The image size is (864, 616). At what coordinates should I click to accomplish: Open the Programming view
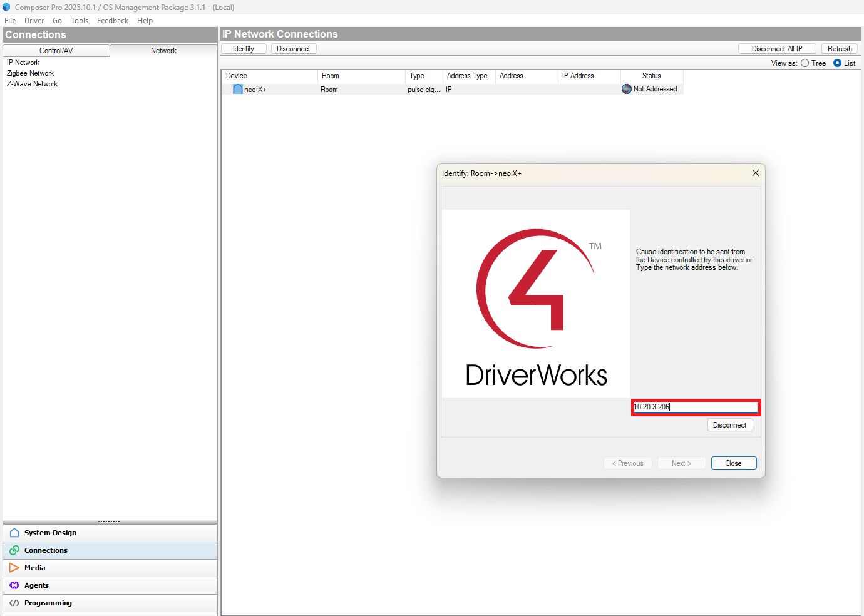pos(110,603)
